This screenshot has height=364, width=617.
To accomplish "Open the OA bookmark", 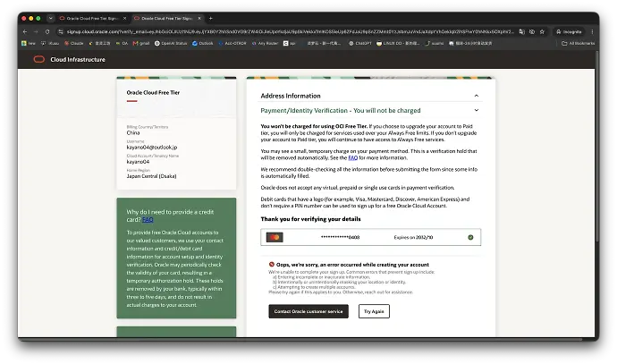I will 122,43.
